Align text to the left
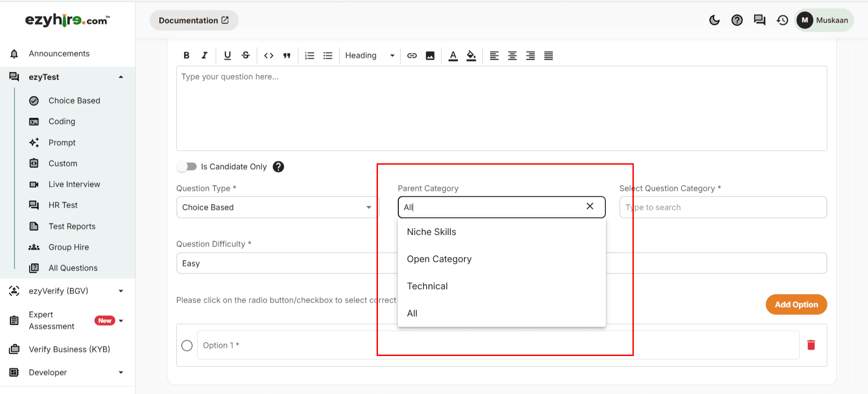 (494, 55)
